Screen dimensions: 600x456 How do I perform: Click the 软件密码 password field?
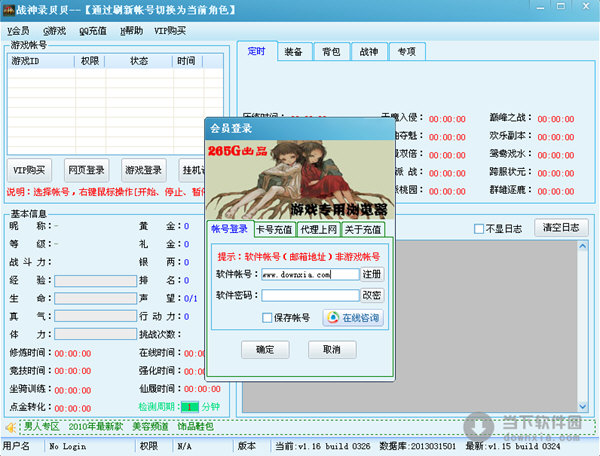pyautogui.click(x=310, y=295)
